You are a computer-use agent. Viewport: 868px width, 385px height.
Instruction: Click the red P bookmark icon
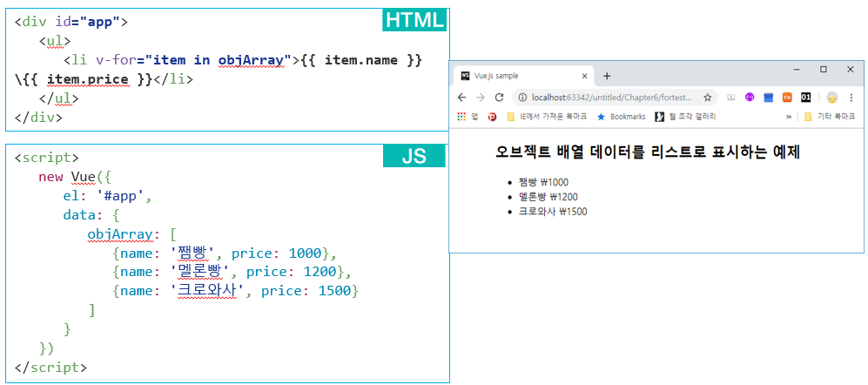coord(492,117)
